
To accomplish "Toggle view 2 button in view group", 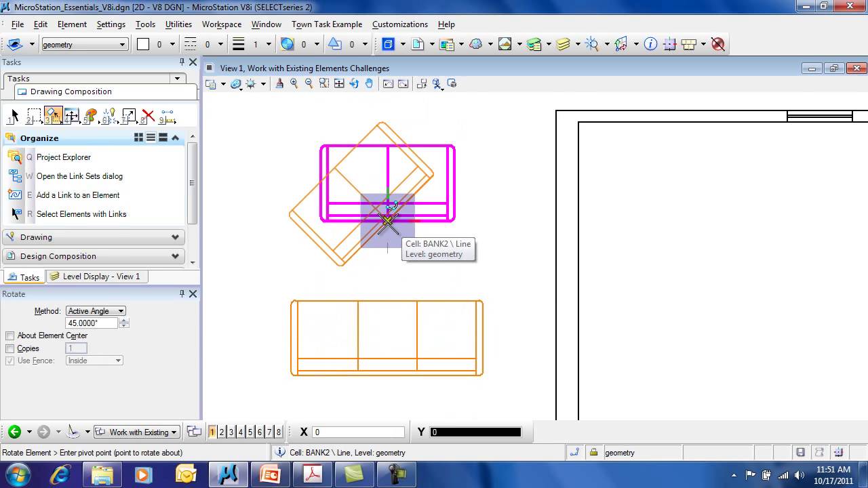I will 222,432.
